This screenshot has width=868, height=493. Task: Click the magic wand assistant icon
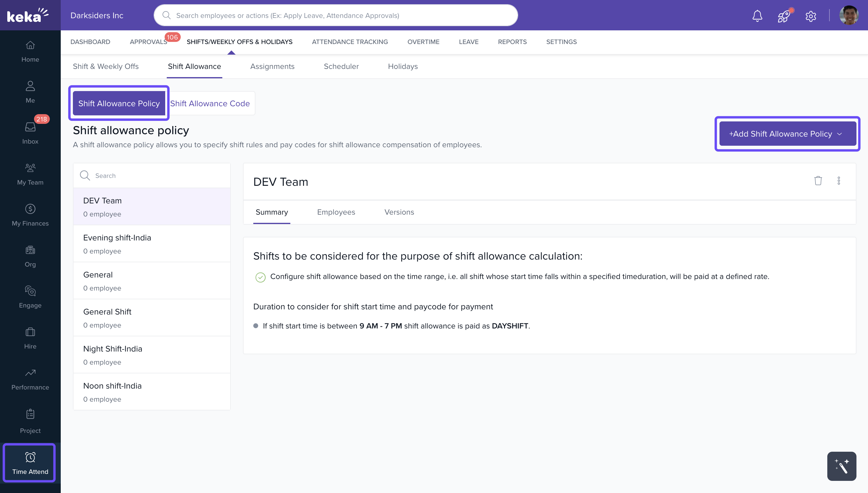841,466
